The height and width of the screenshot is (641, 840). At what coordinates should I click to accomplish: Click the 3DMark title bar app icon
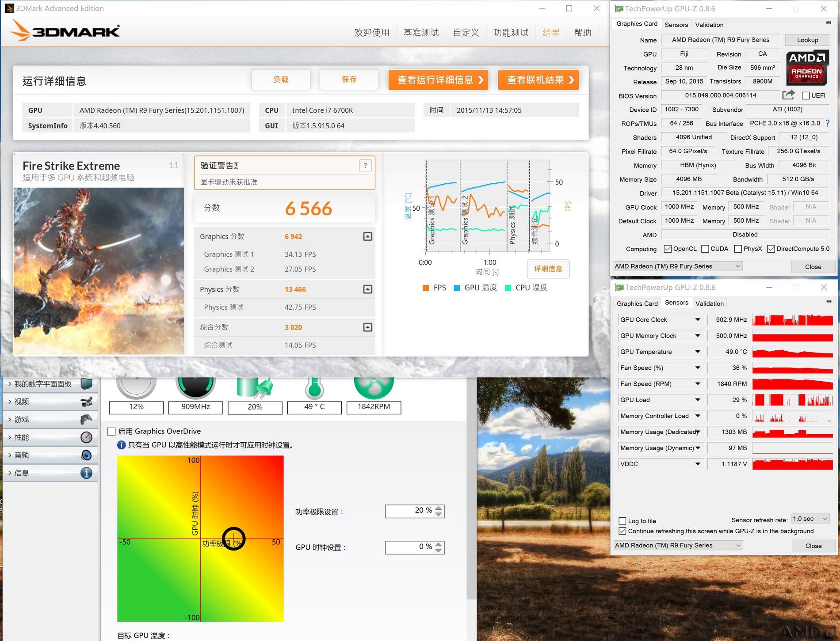click(9, 8)
